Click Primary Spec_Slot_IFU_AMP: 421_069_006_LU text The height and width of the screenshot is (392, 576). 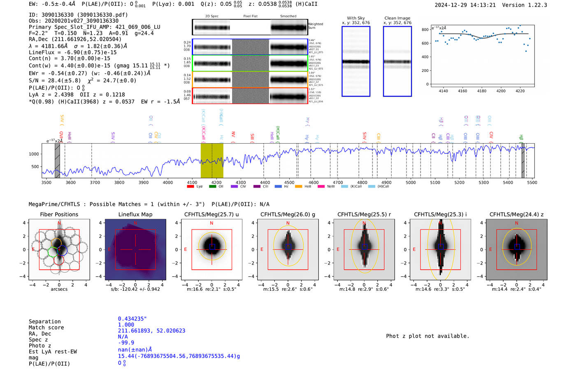(95, 27)
